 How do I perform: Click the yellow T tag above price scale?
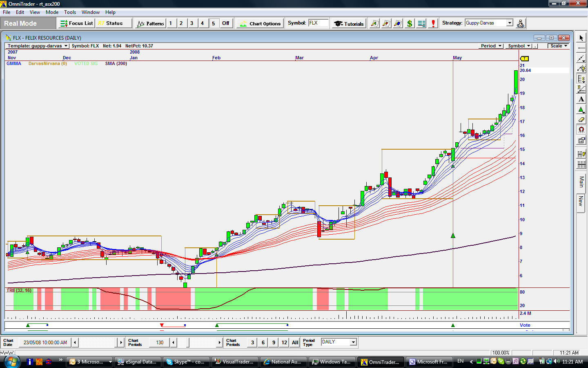[x=524, y=59]
